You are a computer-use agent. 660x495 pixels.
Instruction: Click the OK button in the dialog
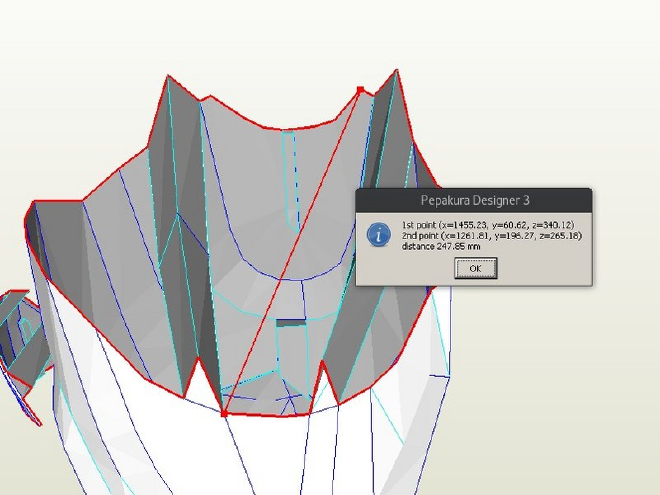pyautogui.click(x=476, y=268)
